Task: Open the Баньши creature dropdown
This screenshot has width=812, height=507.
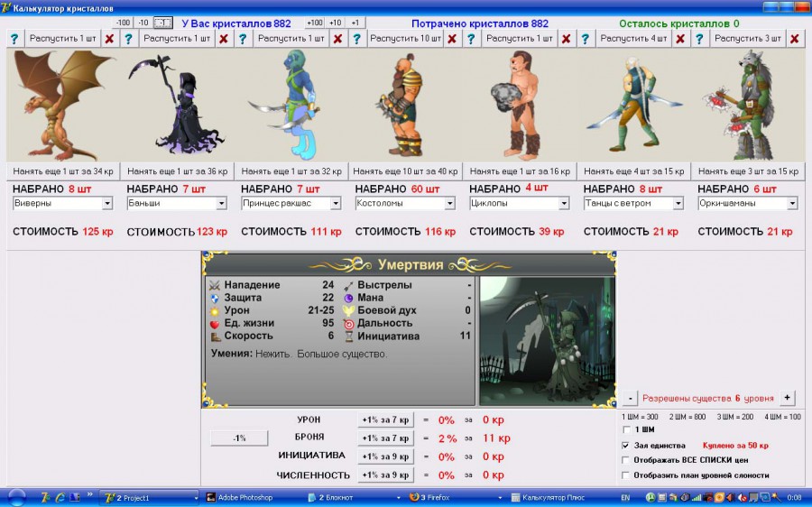Action: [221, 204]
